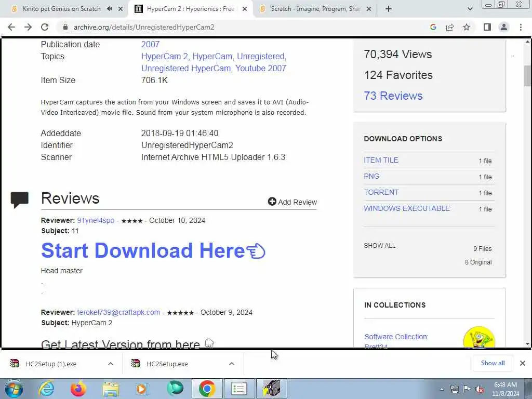View the site lock icon info
Screen dimensions: 532x399
65,27
